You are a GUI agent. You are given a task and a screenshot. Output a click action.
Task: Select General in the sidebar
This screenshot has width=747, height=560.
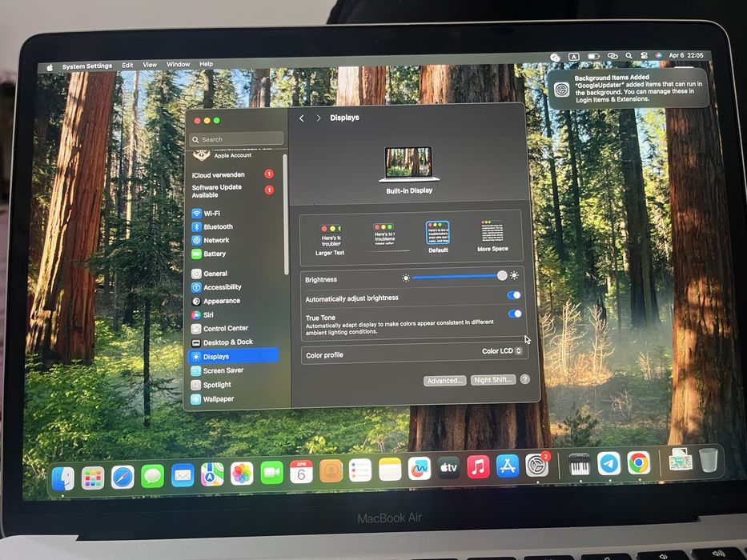209,274
